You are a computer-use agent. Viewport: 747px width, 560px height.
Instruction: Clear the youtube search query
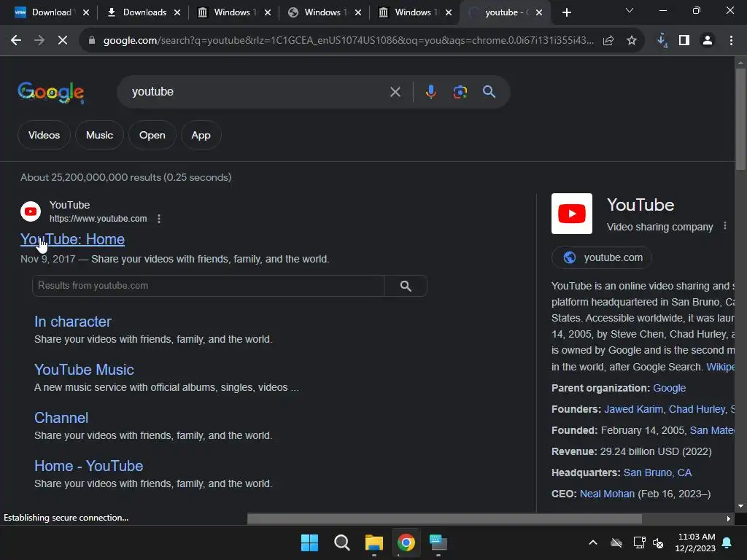395,92
